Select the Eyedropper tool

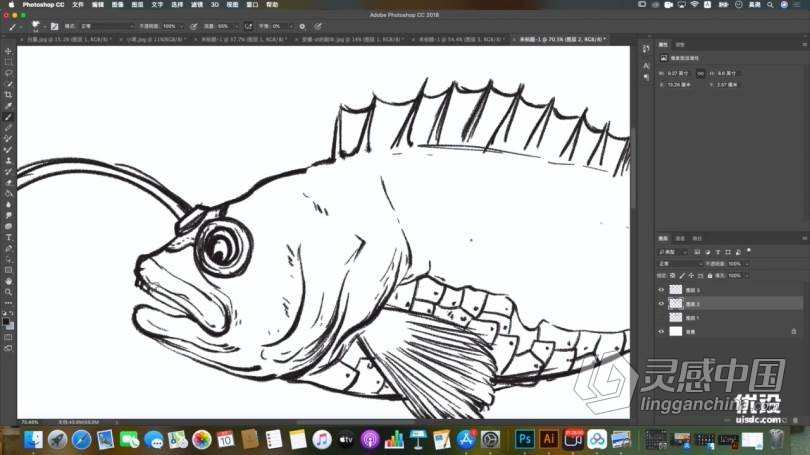click(8, 106)
